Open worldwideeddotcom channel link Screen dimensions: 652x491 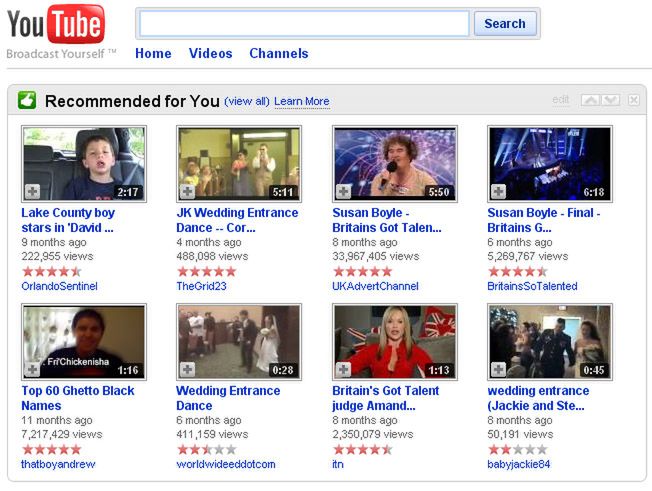pyautogui.click(x=226, y=464)
